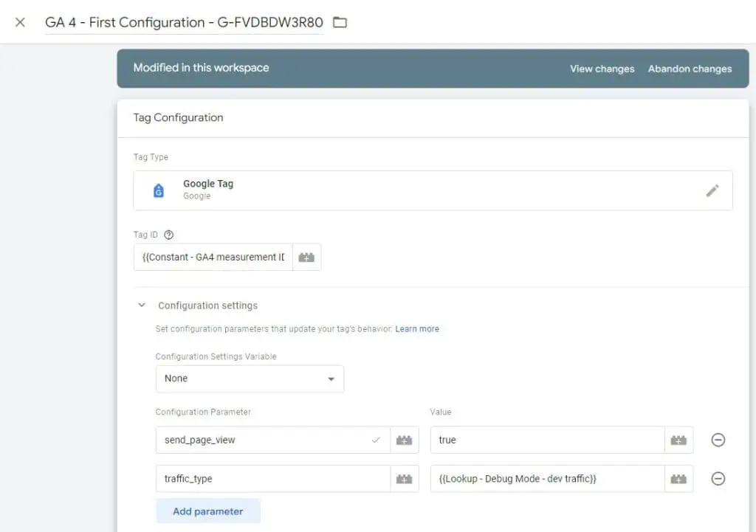
Task: Select the Google Tag logo icon
Action: click(x=157, y=190)
